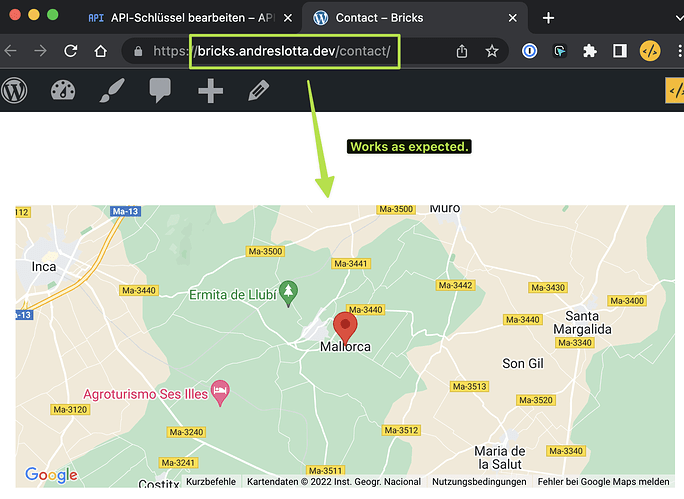684x499 pixels.
Task: Click the Son Gil label
Action: [523, 363]
